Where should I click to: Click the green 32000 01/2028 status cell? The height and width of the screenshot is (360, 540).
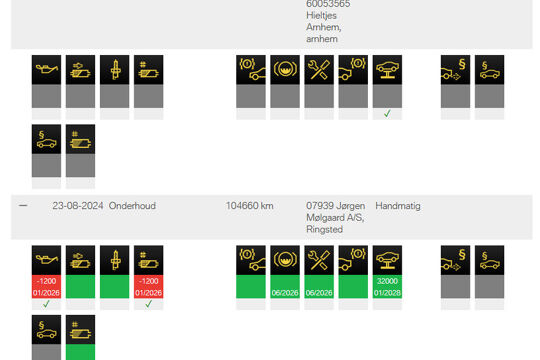coord(387,287)
